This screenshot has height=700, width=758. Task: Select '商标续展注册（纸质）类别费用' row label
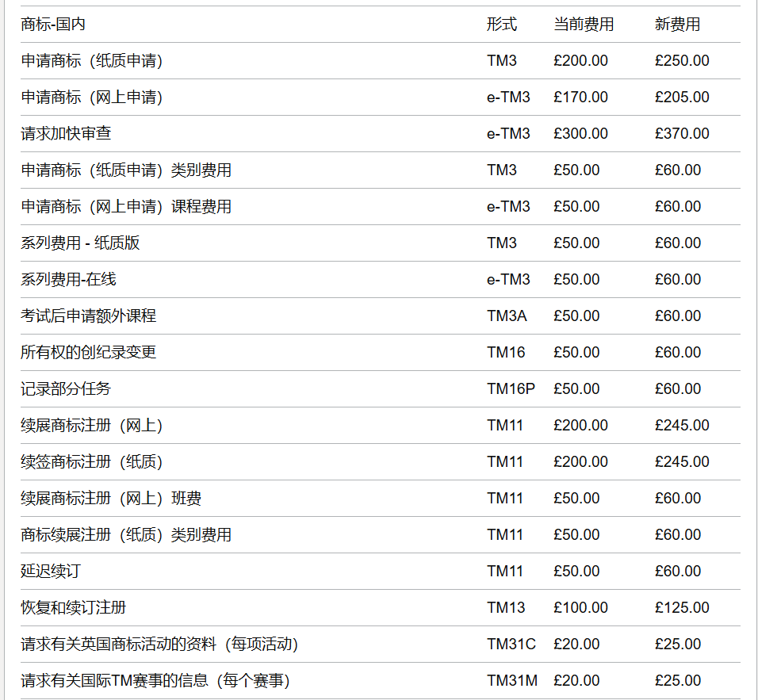(x=126, y=534)
